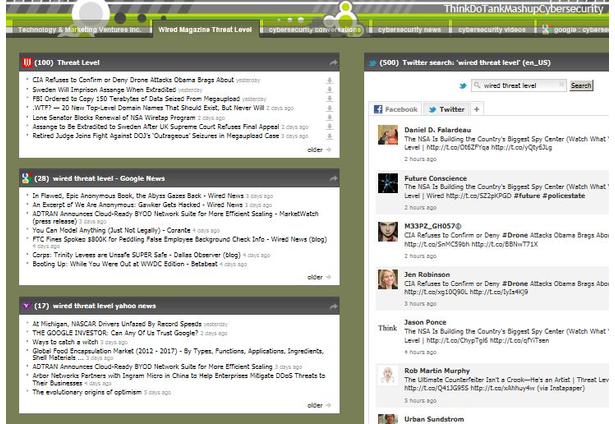Download arrow for CIA Refuses to Confirm article
This screenshot has height=424, width=615.
point(329,80)
